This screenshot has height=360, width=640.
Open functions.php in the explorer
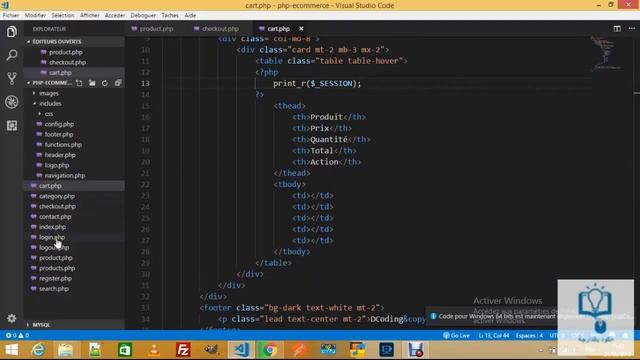[x=63, y=144]
